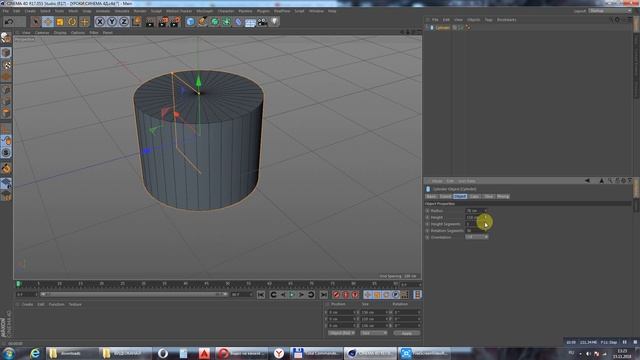Viewport: 640px width, 360px height.
Task: Switch to the Phong tab
Action: coord(503,196)
